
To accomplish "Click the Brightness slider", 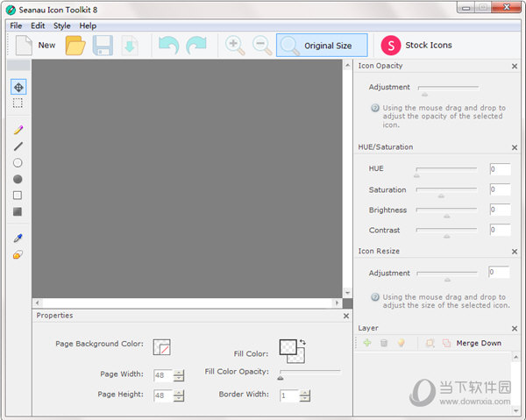I will tap(446, 212).
